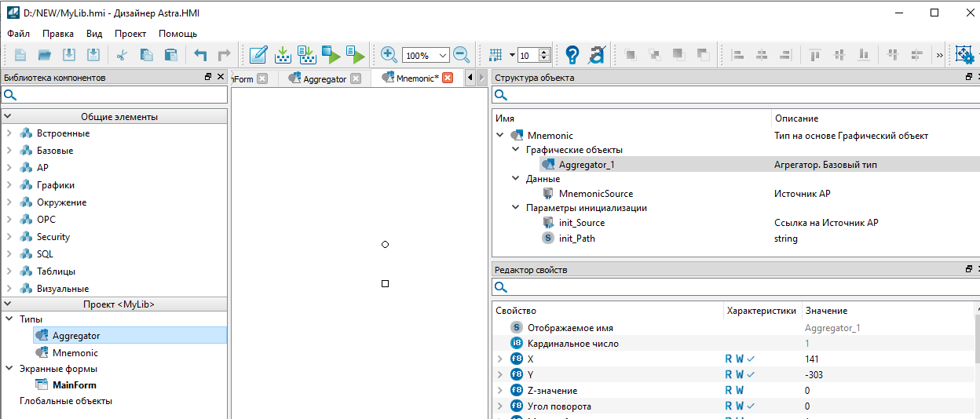
Task: Click the first green run arrow icon
Action: click(332, 55)
